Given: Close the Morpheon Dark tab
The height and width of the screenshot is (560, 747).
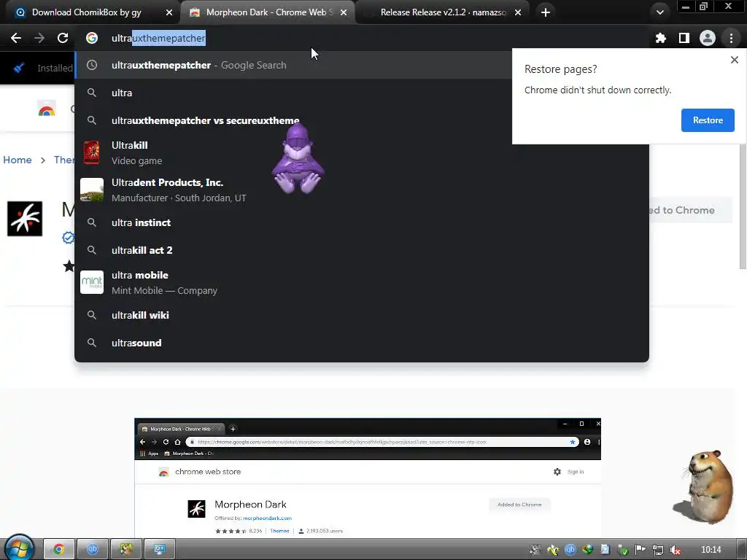Looking at the screenshot, I should click(344, 12).
